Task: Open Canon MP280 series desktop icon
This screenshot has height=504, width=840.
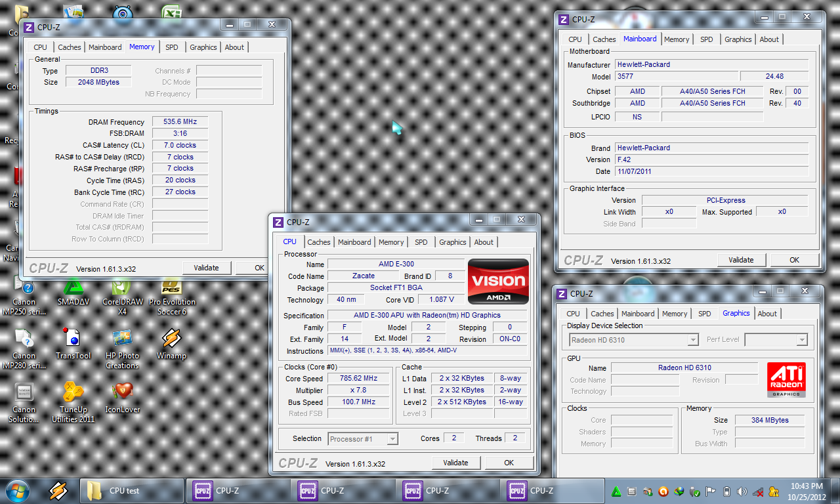Action: pyautogui.click(x=24, y=349)
